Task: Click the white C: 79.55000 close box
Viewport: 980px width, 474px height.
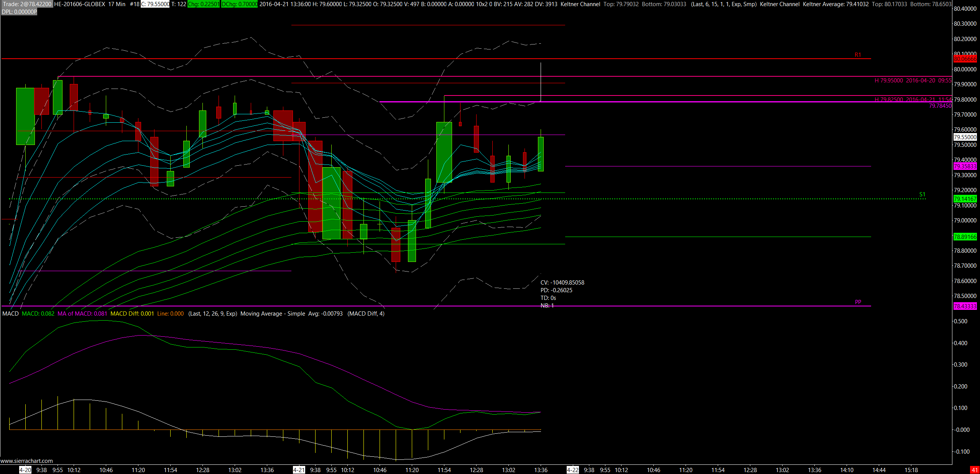Action: pos(155,4)
